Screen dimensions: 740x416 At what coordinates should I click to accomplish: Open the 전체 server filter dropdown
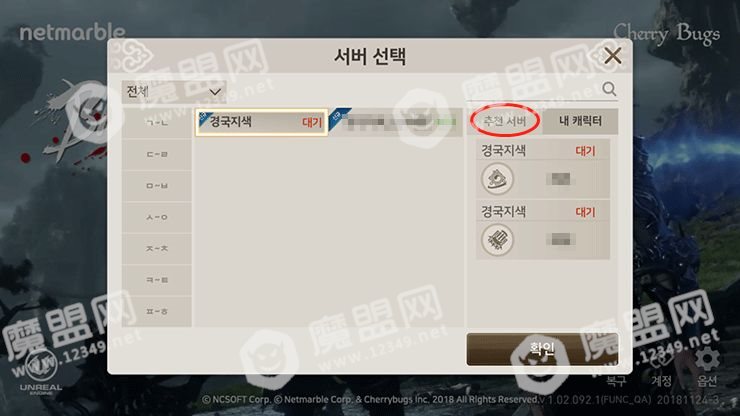174,92
